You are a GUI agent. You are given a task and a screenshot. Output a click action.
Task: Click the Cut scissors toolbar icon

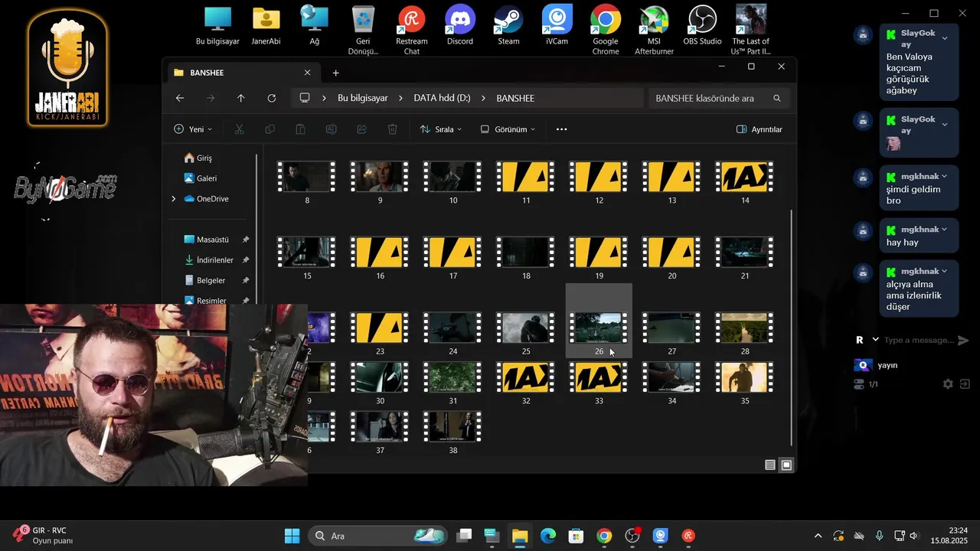pos(239,129)
